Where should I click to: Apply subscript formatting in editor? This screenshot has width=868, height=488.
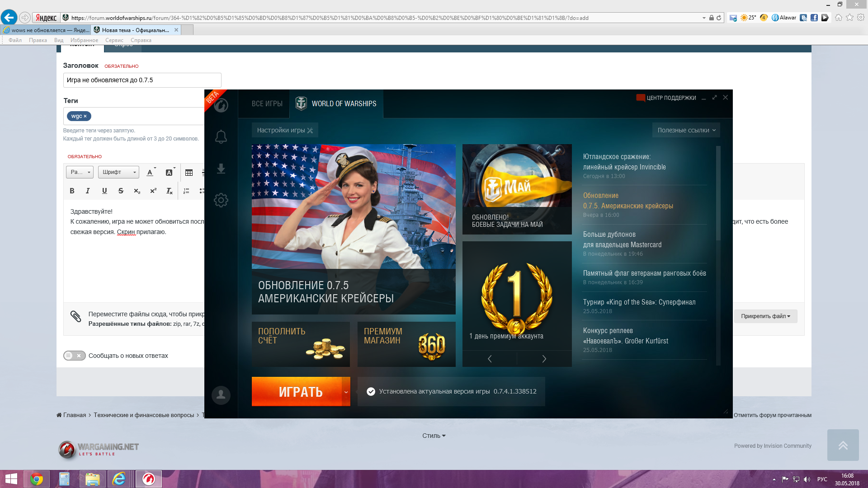137,191
